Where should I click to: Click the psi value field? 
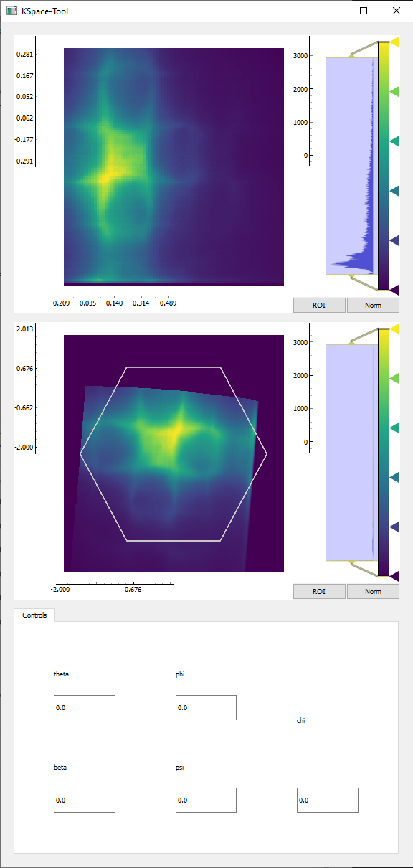click(x=206, y=800)
